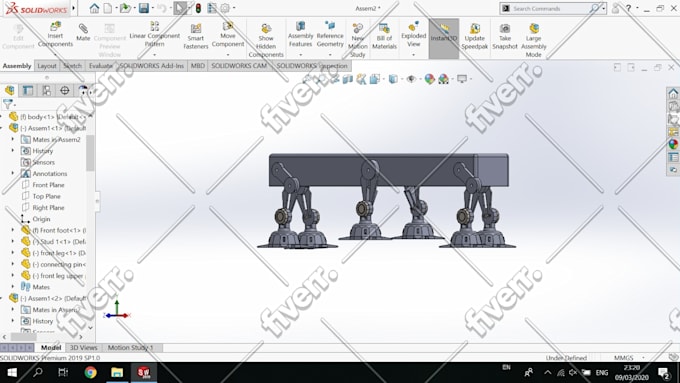This screenshot has height=383, width=680.
Task: Click the Save icon
Action: pyautogui.click(x=144, y=8)
